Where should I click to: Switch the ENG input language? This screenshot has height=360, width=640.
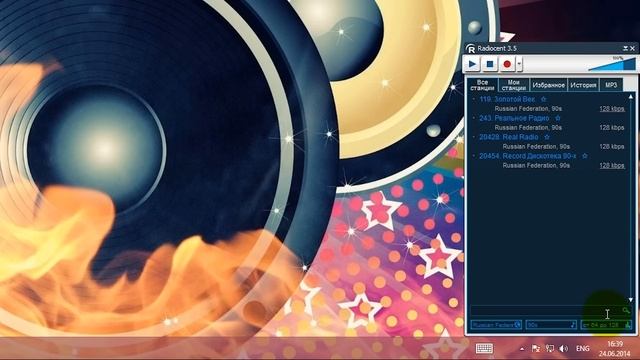click(582, 348)
